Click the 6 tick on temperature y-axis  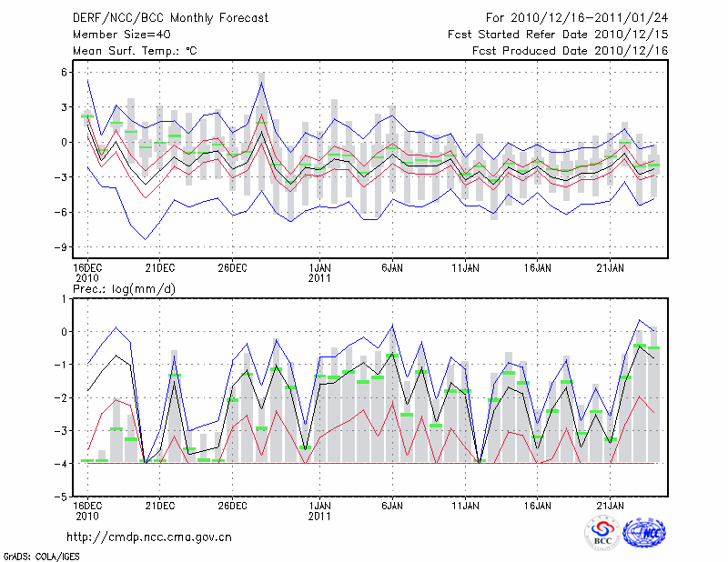65,72
